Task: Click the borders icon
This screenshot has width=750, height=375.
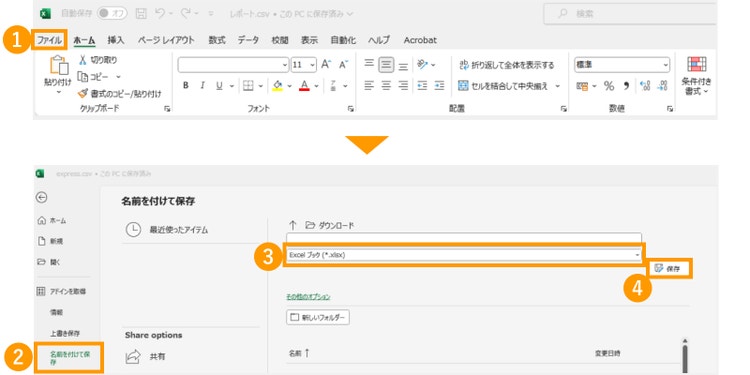Action: tap(248, 86)
